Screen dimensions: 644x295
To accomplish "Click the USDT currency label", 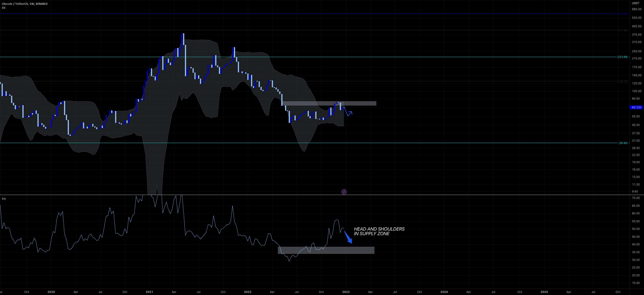I will coord(636,3).
